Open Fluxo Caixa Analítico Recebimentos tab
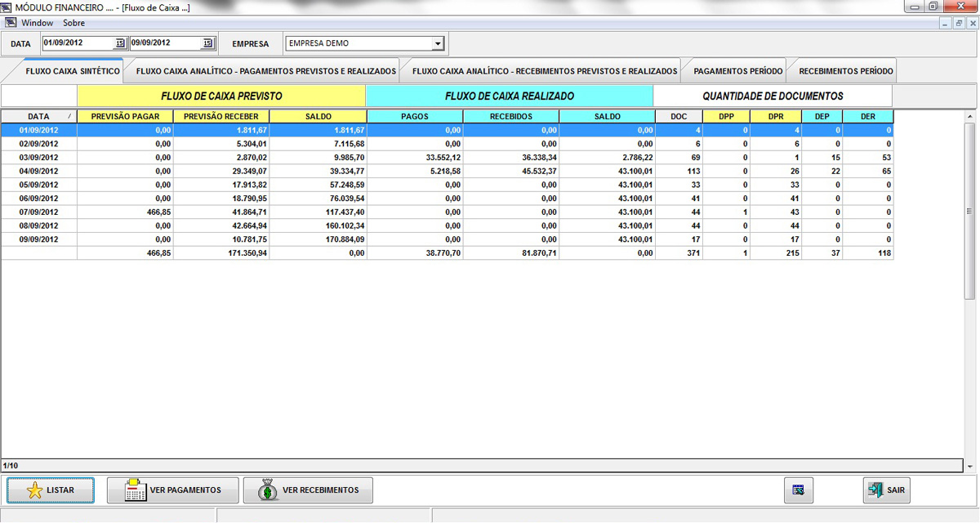980x523 pixels. tap(545, 71)
